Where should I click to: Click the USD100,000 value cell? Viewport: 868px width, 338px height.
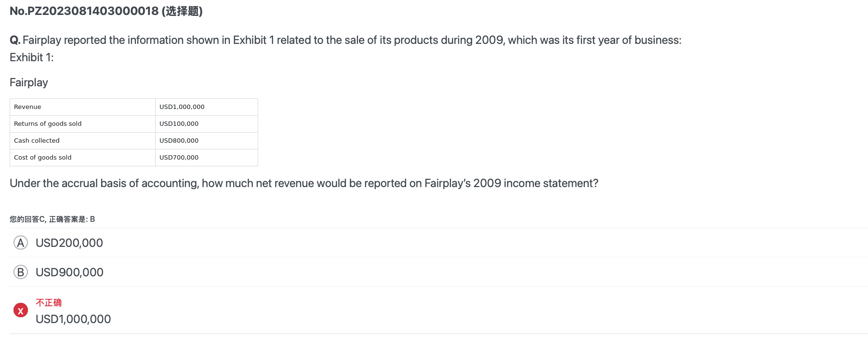[x=207, y=124]
